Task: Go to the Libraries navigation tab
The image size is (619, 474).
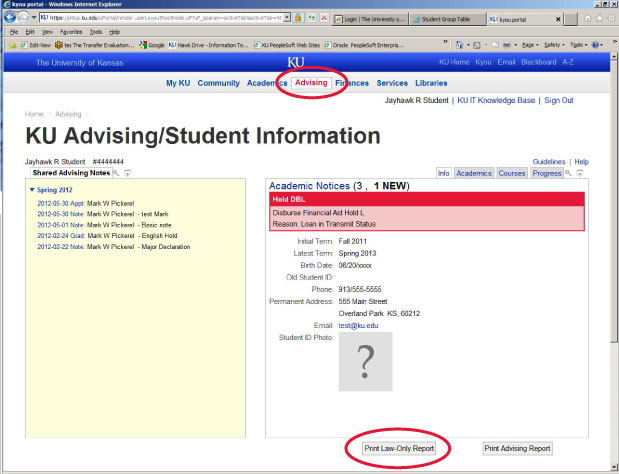Action: (x=431, y=83)
